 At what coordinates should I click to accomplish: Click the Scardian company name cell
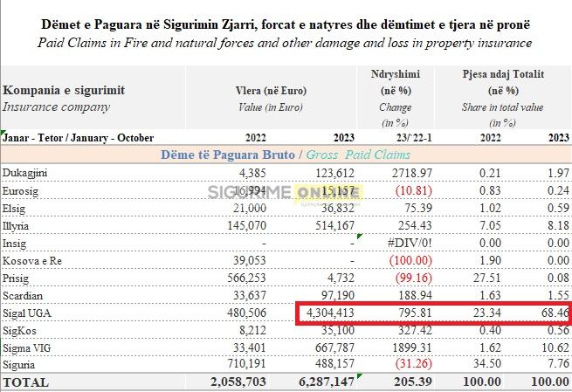[26, 296]
